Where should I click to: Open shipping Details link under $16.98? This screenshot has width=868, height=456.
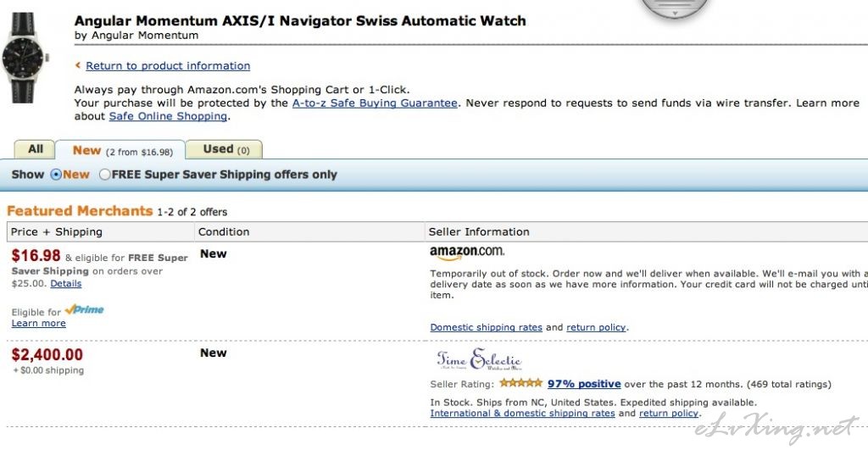[66, 283]
